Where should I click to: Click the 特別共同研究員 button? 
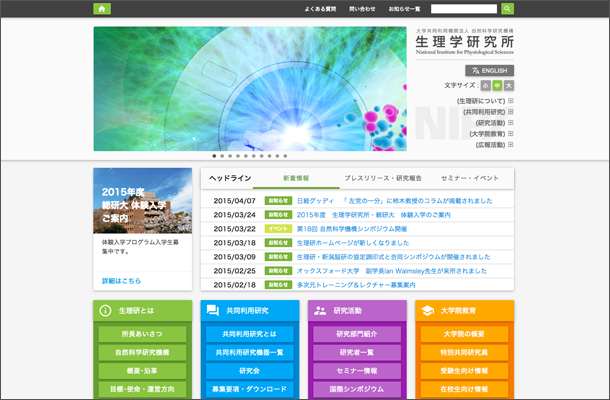pos(465,353)
